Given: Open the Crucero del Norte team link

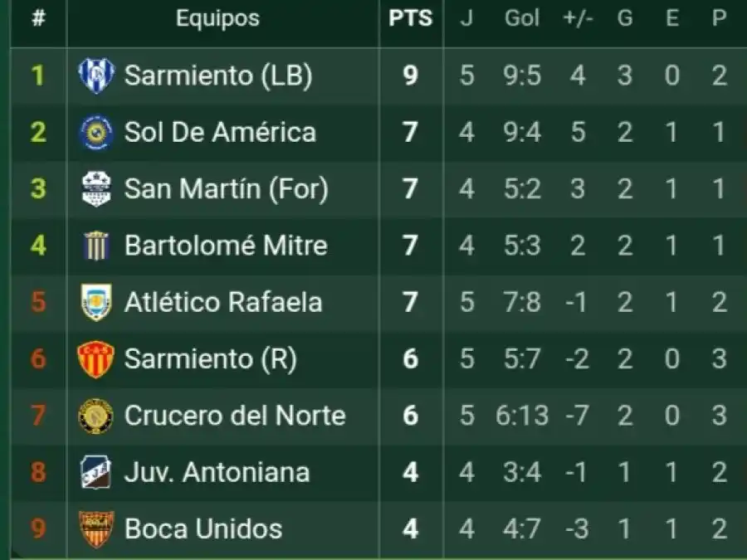Looking at the screenshot, I should [x=235, y=415].
